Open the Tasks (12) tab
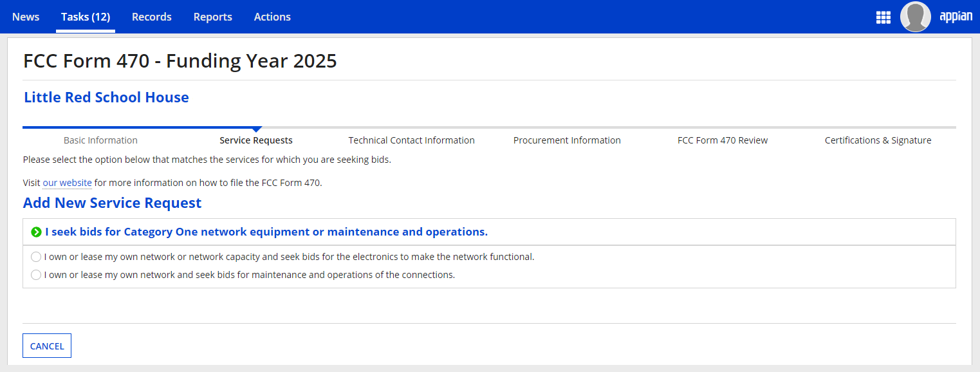 86,17
